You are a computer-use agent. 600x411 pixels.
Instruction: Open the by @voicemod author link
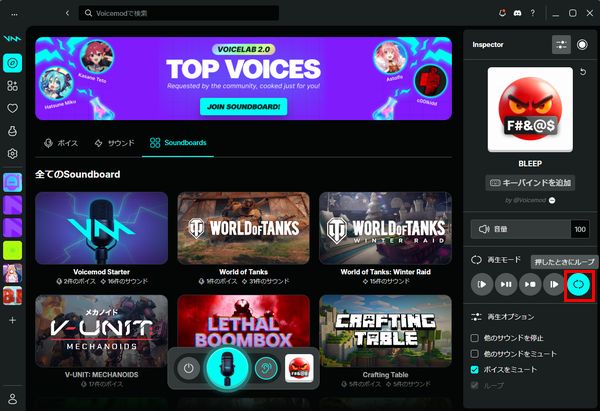(x=525, y=200)
